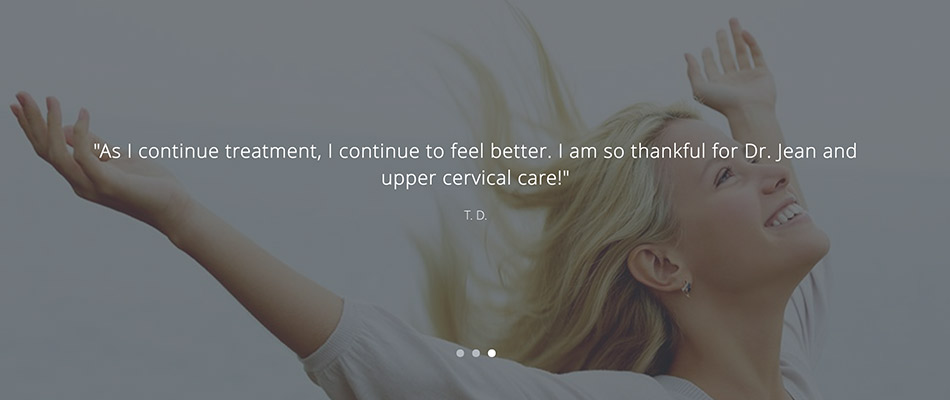Click the phrase "feel better" in quote
Screen dimensions: 950x400
[500, 151]
